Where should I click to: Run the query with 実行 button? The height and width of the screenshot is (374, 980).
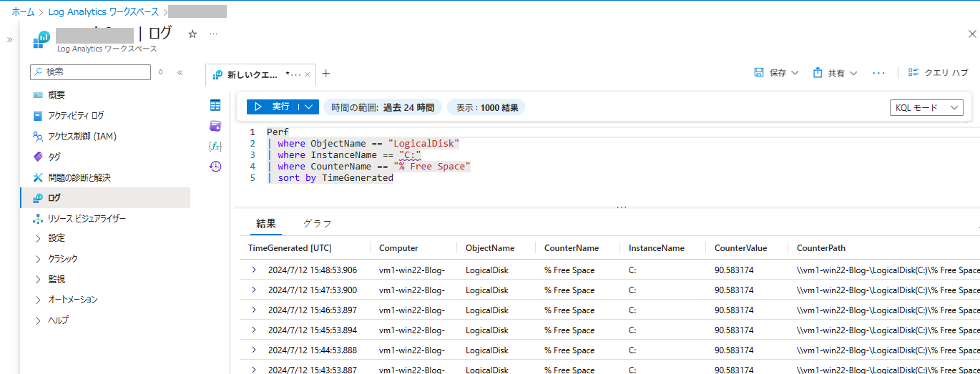[273, 107]
